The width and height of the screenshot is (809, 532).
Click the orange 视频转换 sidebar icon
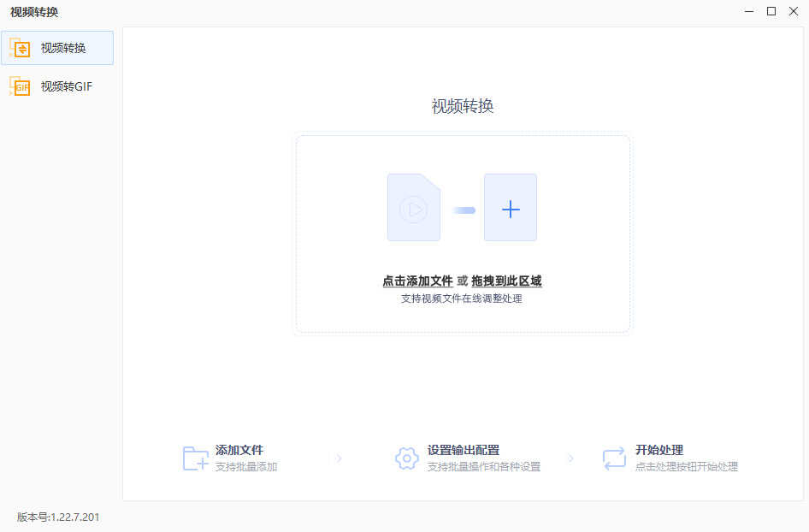coord(20,48)
